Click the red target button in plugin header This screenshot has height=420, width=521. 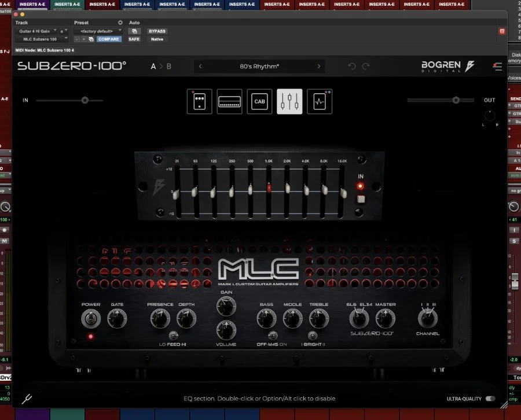[502, 31]
